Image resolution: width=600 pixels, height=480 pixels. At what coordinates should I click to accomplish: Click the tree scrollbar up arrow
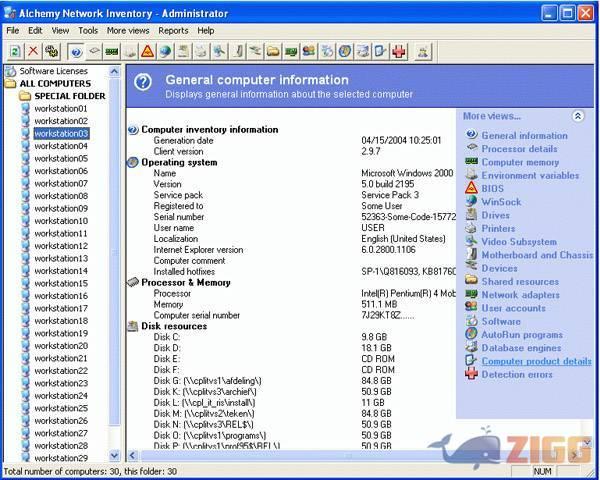point(114,71)
